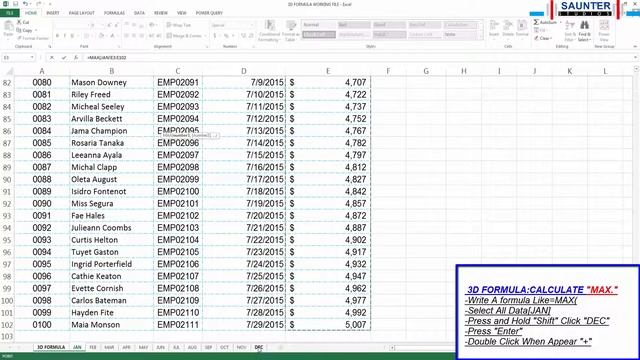Click cell EMP02111

[x=178, y=325]
